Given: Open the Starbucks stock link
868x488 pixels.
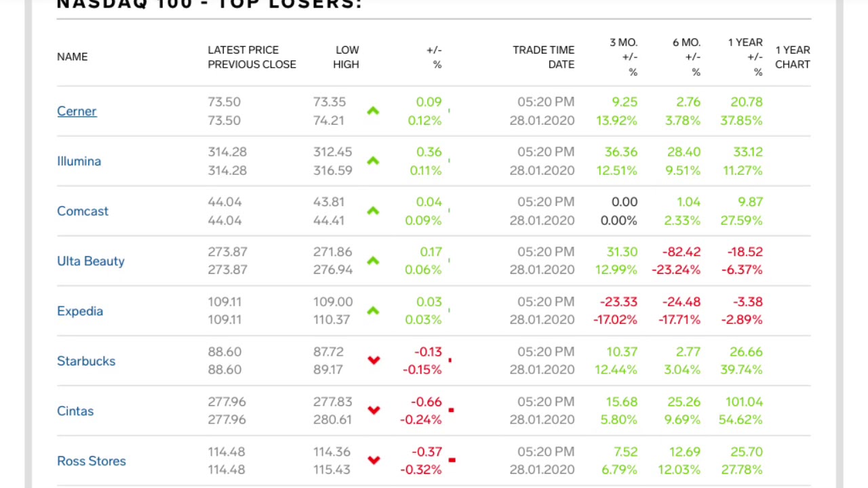Looking at the screenshot, I should 86,361.
